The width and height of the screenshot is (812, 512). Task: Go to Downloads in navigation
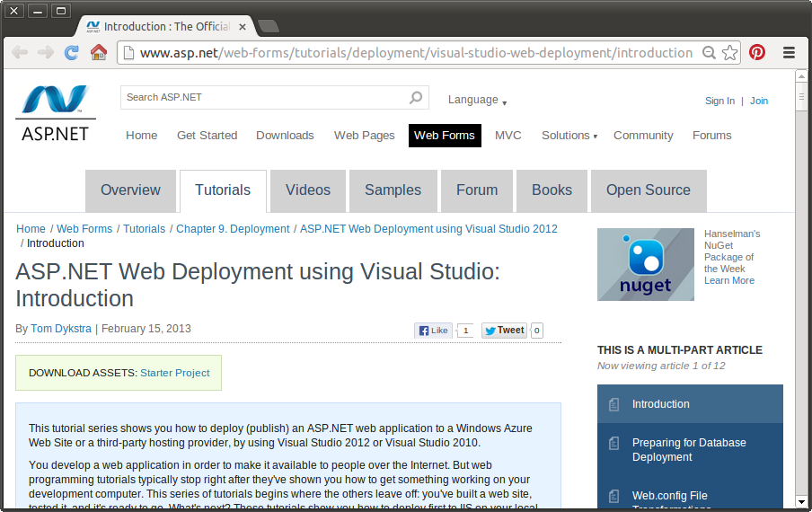(x=285, y=136)
